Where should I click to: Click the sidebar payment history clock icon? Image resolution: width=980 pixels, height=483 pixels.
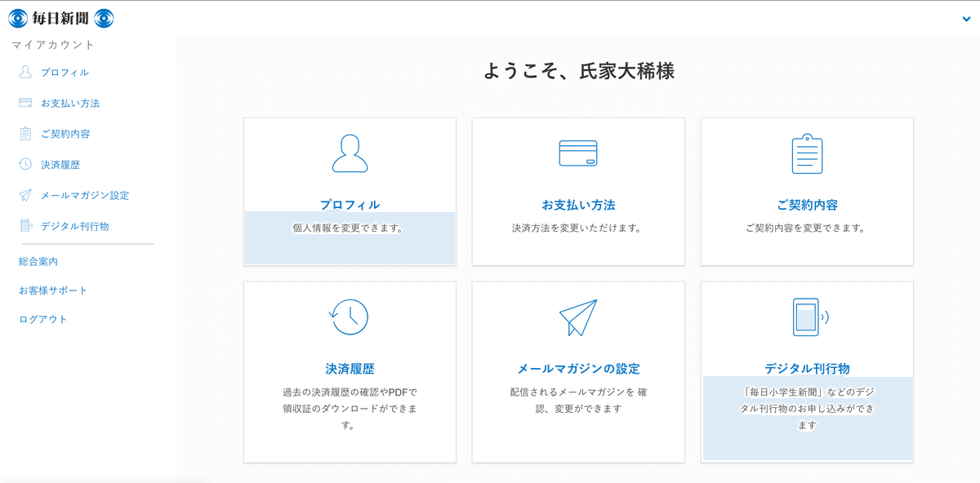[25, 164]
